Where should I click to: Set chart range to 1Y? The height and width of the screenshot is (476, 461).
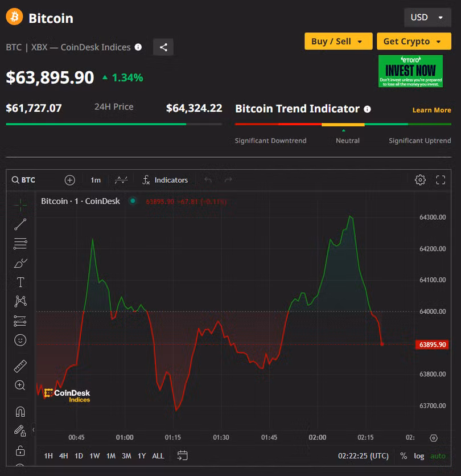point(142,456)
